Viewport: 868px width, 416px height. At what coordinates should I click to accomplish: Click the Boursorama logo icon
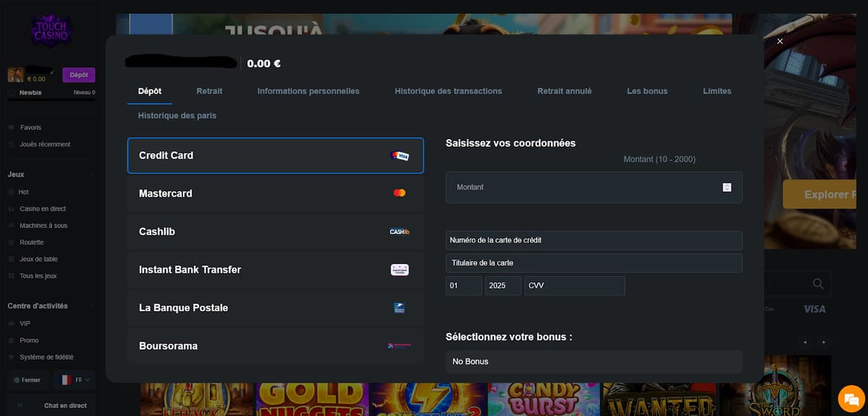click(399, 346)
